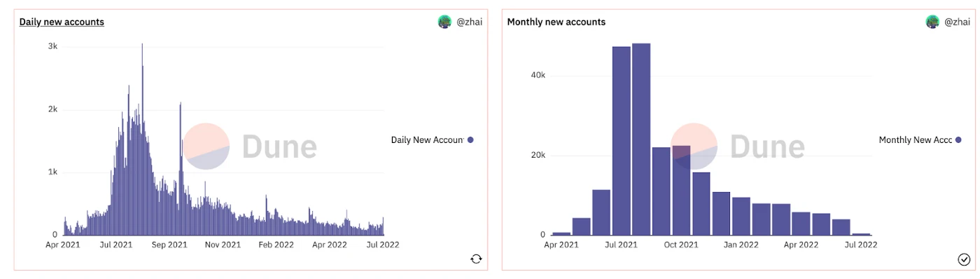Viewport: 980px width, 279px height.
Task: Toggle Monthly New Accounts legend label
Action: (915, 139)
